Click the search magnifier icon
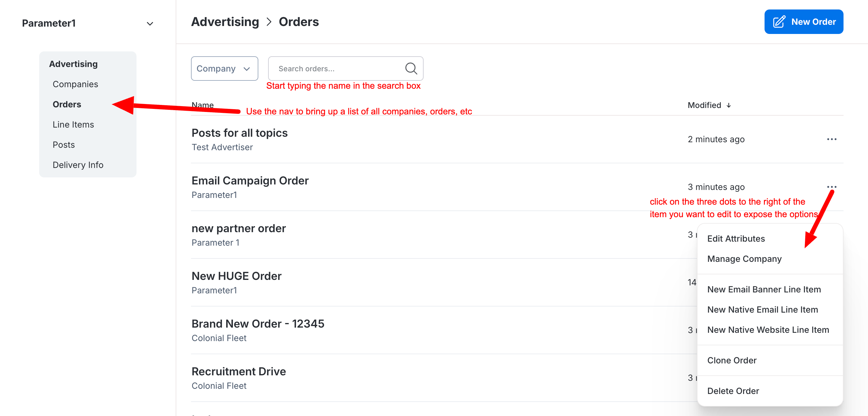The image size is (868, 416). (x=411, y=69)
